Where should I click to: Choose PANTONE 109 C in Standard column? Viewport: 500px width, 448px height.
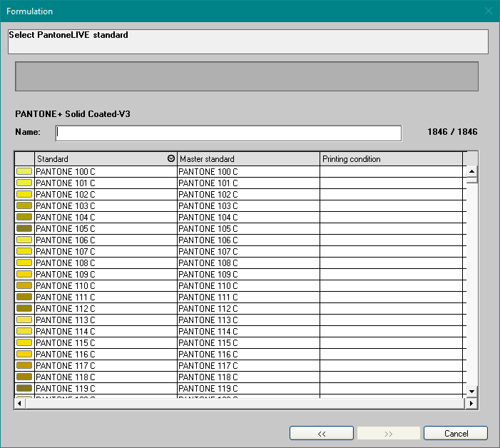pyautogui.click(x=106, y=275)
